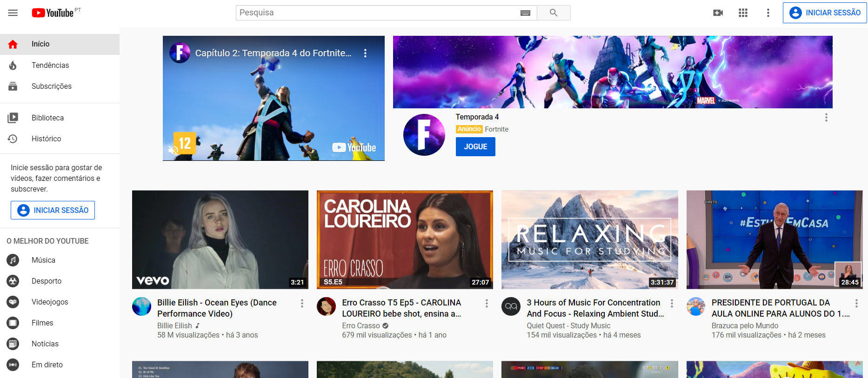This screenshot has height=378, width=868.
Task: Click the Biblioteca library icon
Action: [x=13, y=118]
